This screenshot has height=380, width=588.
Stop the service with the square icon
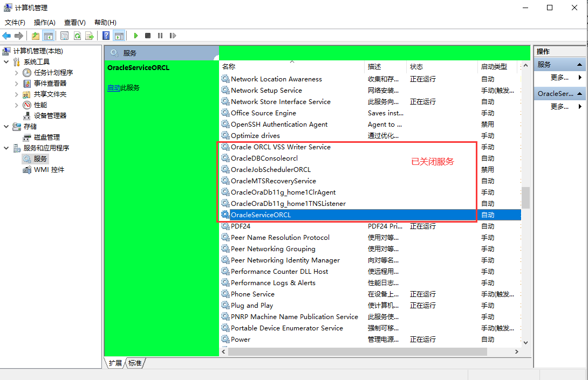click(148, 36)
